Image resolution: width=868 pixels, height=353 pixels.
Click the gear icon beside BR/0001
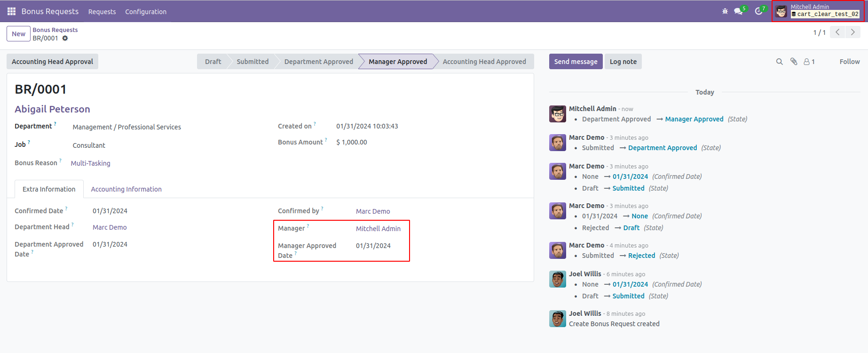(65, 38)
